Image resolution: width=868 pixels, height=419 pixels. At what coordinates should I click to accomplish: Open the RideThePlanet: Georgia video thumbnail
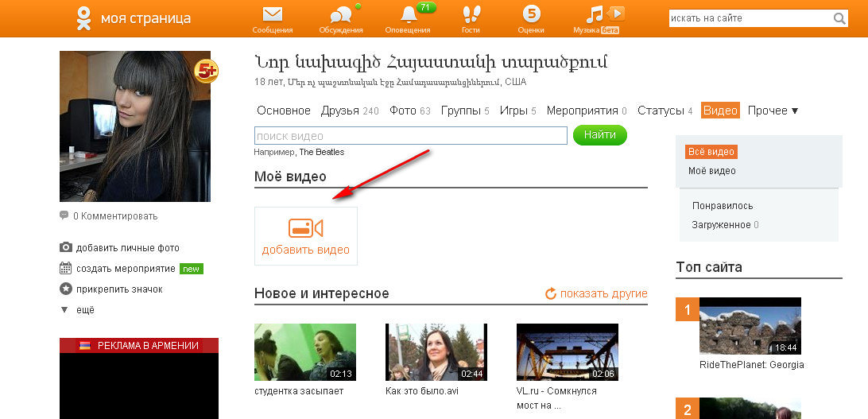point(750,326)
